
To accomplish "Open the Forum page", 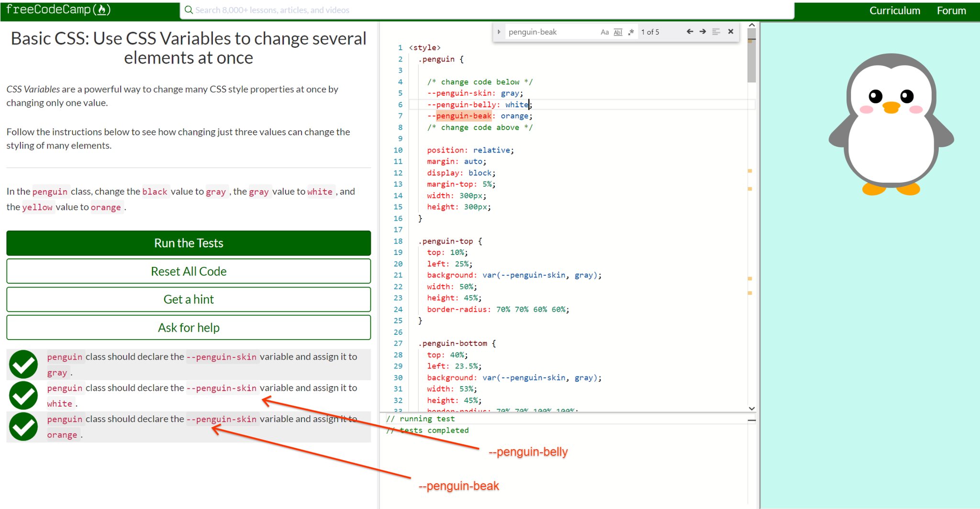I will [x=951, y=11].
